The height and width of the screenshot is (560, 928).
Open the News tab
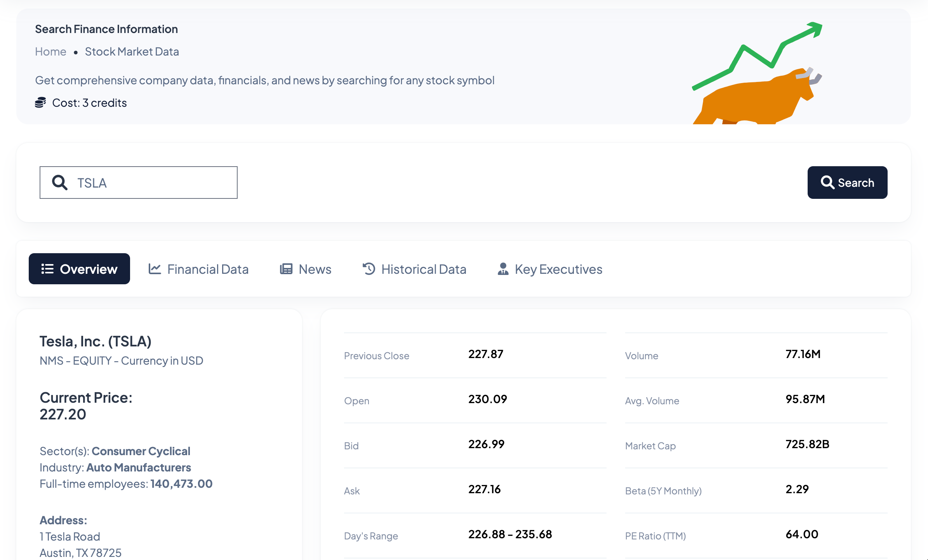tap(306, 269)
